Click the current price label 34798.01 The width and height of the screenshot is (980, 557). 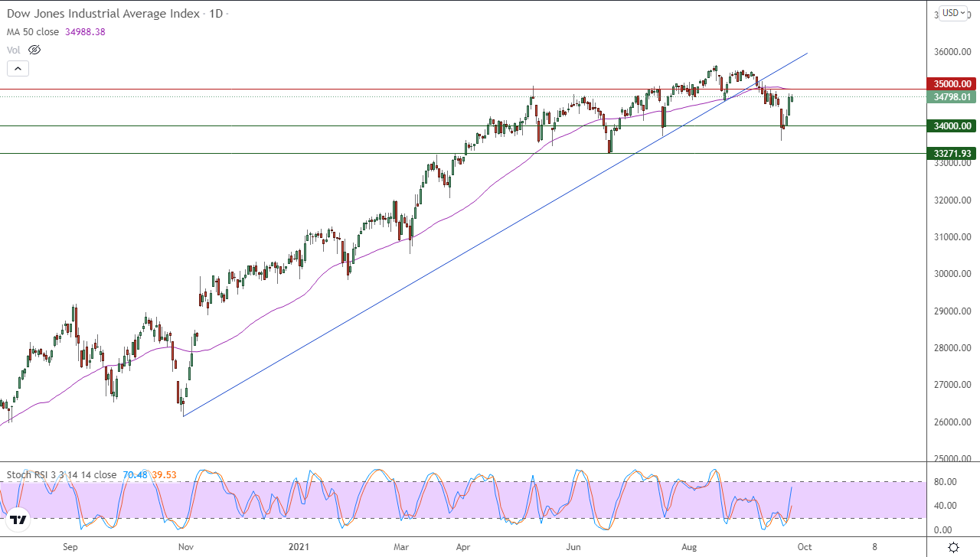point(951,97)
